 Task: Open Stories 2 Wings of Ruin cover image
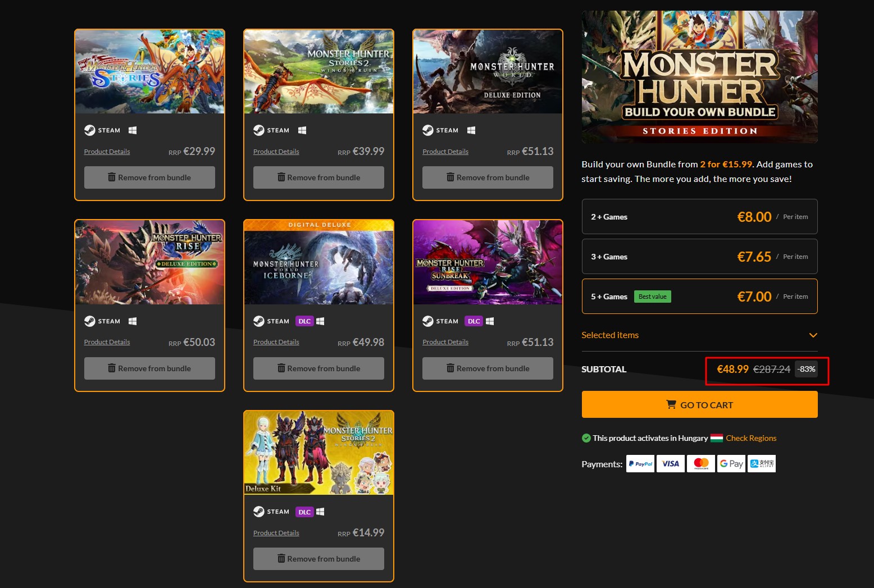coord(318,72)
